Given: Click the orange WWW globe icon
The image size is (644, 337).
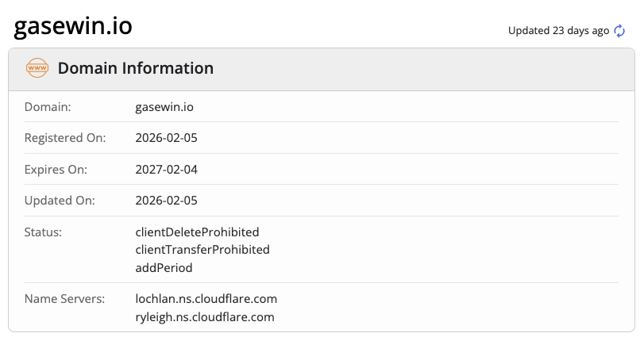Looking at the screenshot, I should [x=37, y=68].
